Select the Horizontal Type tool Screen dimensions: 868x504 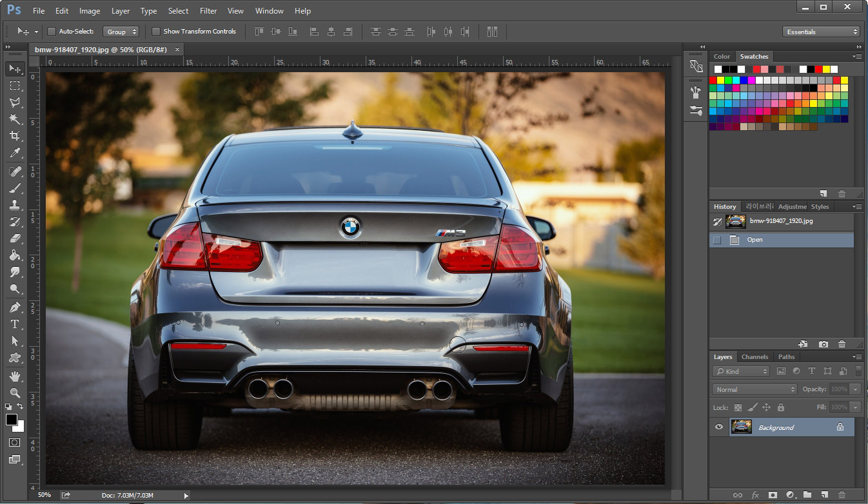coord(15,324)
